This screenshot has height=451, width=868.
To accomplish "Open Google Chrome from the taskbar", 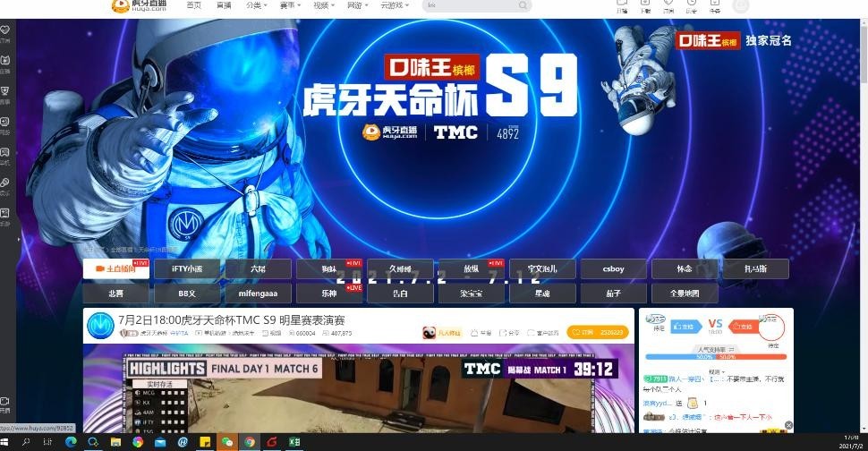I will click(250, 442).
